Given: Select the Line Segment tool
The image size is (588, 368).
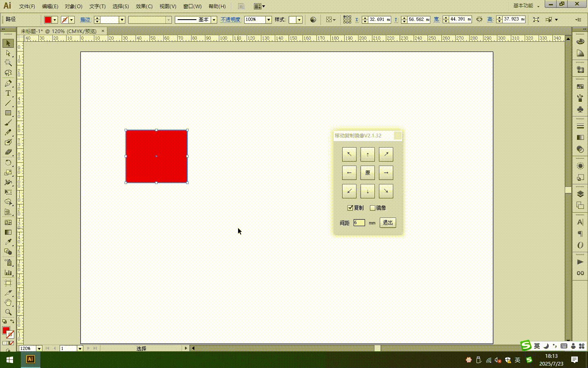Looking at the screenshot, I should tap(8, 103).
